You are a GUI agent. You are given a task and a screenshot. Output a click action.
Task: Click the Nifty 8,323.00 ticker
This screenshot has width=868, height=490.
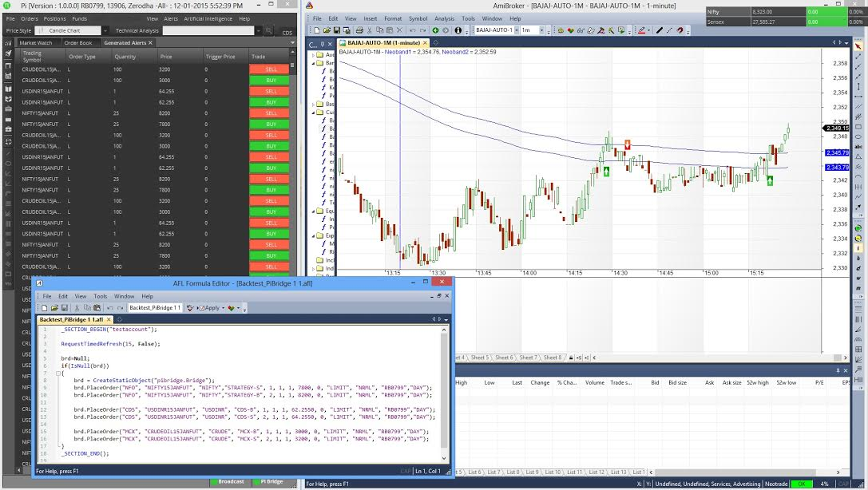(757, 12)
